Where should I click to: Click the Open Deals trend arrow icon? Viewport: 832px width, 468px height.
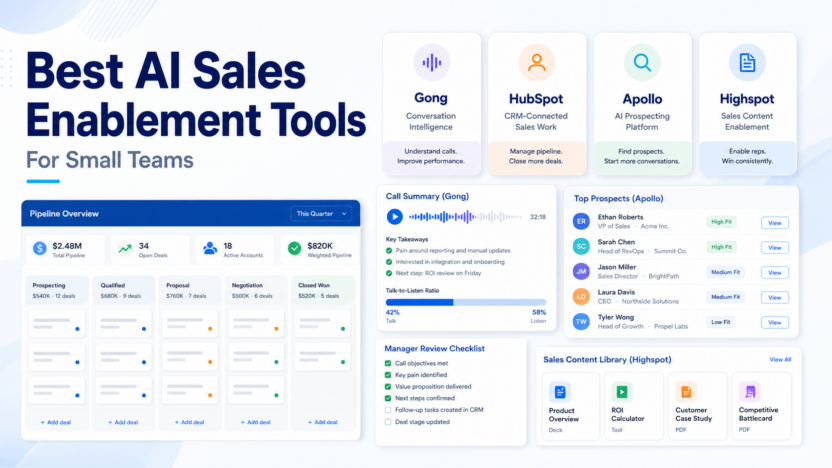pyautogui.click(x=125, y=248)
